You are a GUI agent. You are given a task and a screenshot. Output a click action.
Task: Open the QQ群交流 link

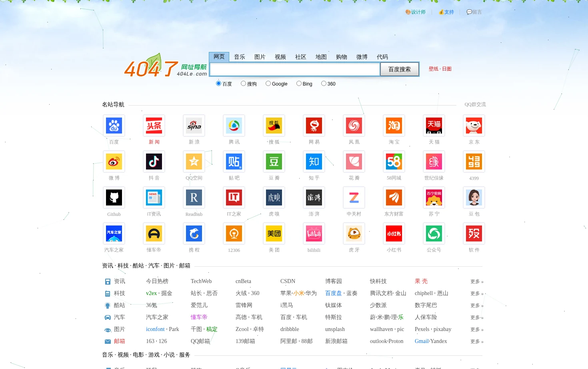tap(475, 104)
